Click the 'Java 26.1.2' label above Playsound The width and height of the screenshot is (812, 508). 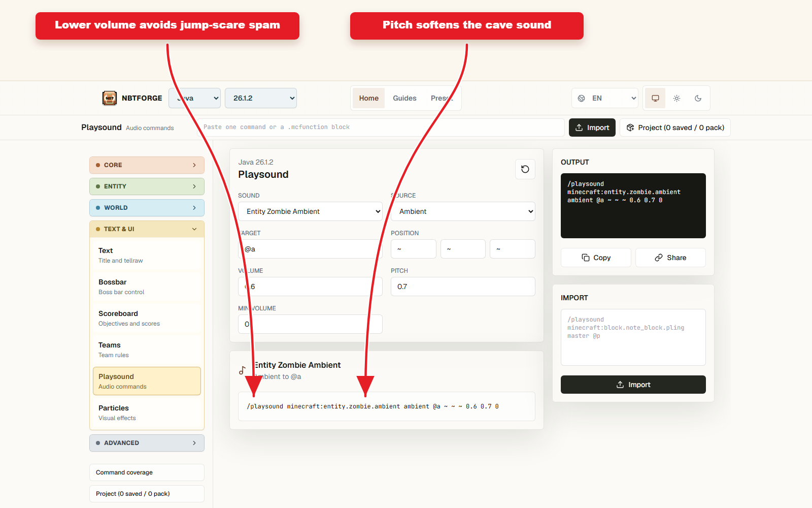point(256,162)
